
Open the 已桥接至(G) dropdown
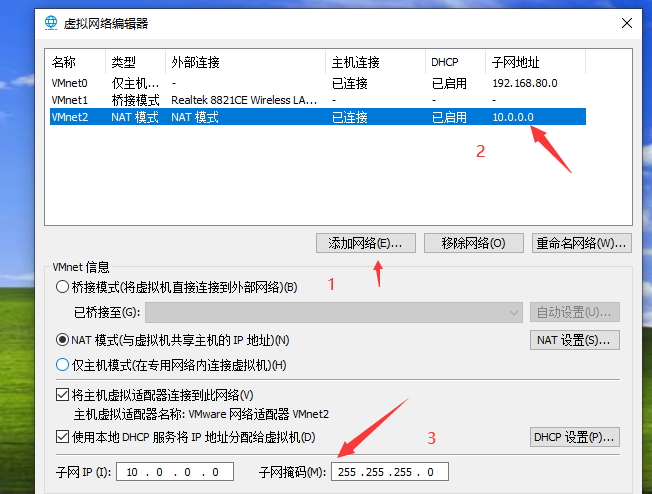click(334, 312)
